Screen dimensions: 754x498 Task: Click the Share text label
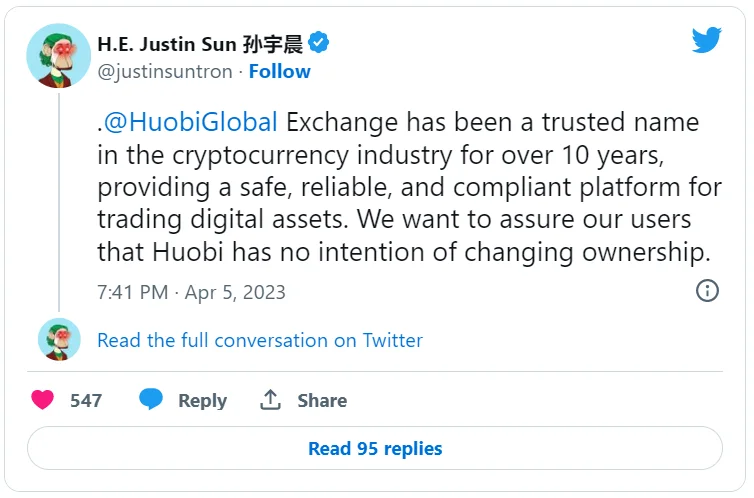coord(322,400)
